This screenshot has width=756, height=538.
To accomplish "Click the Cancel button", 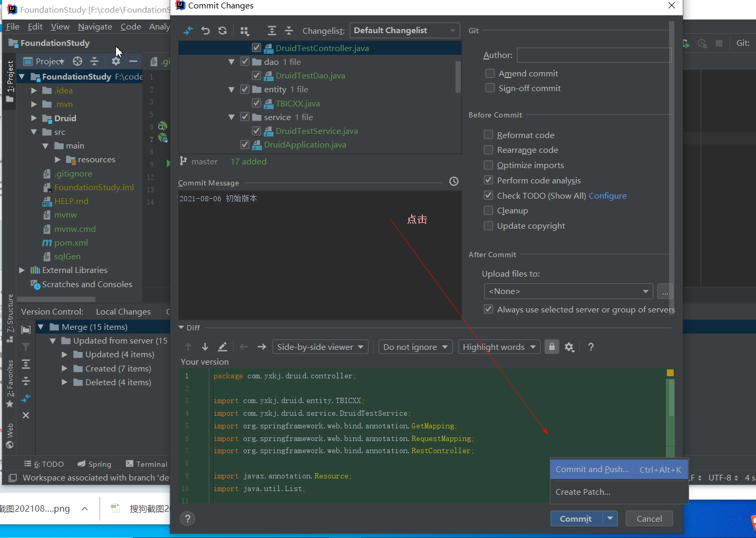I will click(x=649, y=519).
